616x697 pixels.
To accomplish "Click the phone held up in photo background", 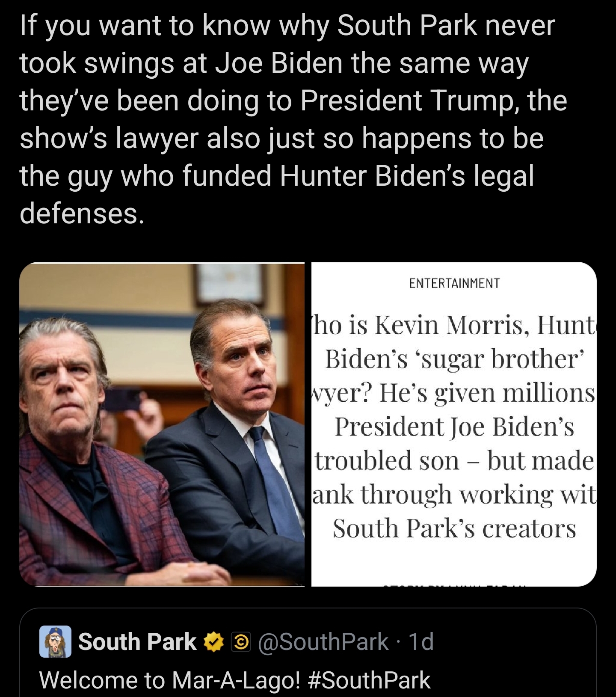I will [x=124, y=400].
